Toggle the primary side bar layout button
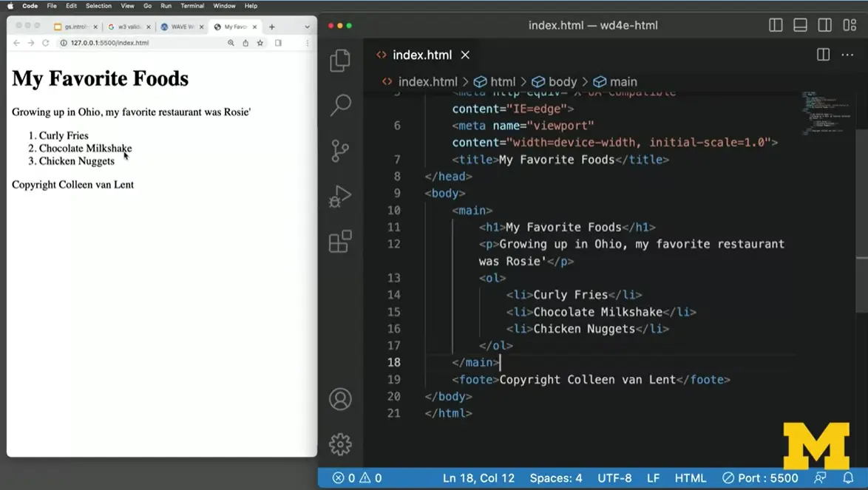 tap(776, 25)
